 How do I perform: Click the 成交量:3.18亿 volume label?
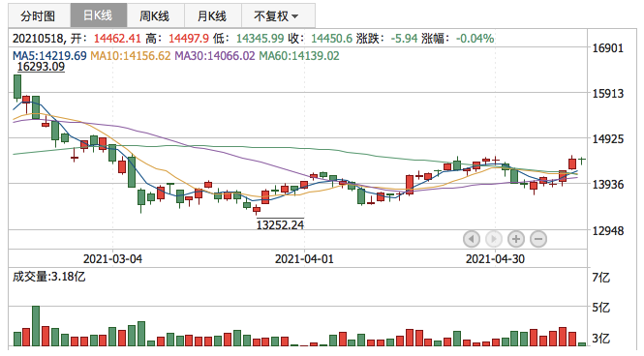(x=48, y=277)
